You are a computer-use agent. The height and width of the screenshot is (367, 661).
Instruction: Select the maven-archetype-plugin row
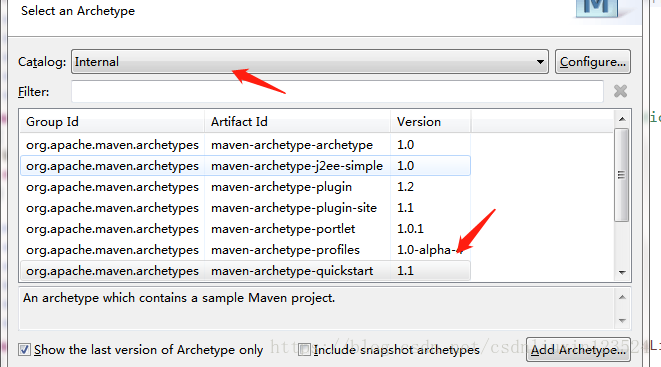(245, 187)
